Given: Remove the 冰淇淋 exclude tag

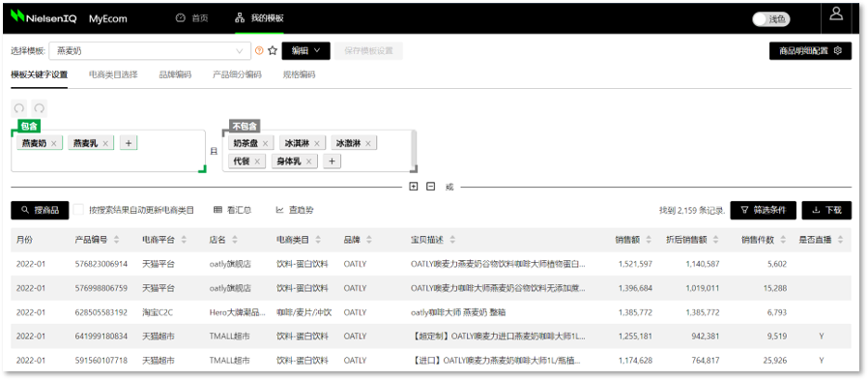Looking at the screenshot, I should click(x=317, y=143).
